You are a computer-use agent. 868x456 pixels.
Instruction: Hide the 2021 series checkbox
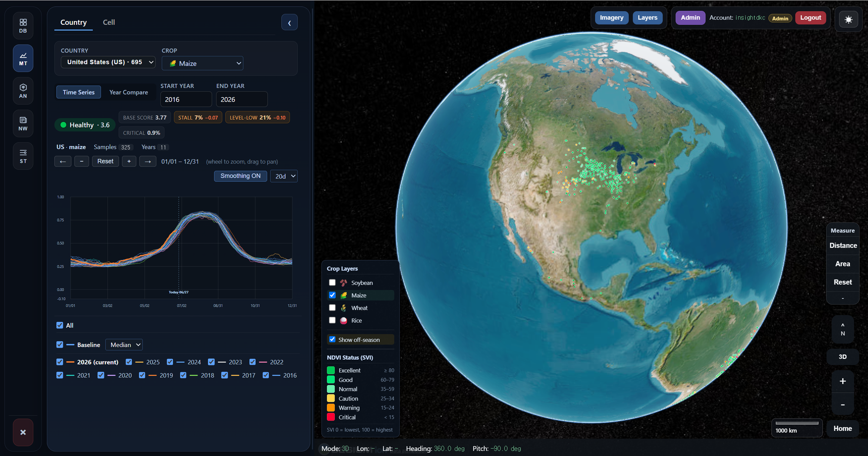(x=60, y=375)
